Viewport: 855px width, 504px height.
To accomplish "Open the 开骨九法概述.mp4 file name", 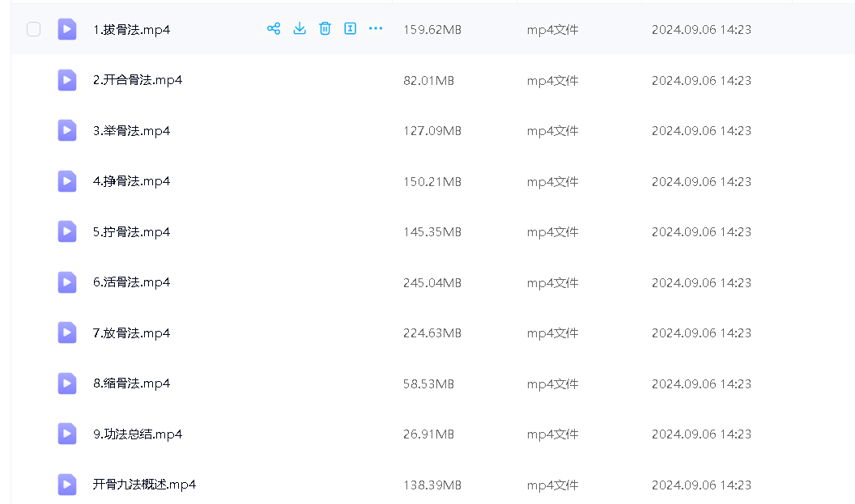I will click(x=144, y=485).
